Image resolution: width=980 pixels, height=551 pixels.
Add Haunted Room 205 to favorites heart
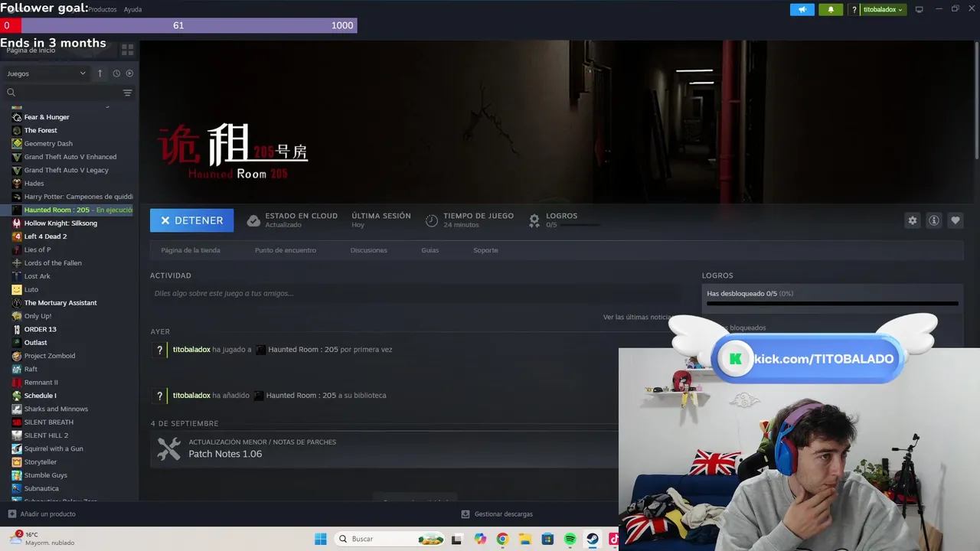(x=955, y=220)
